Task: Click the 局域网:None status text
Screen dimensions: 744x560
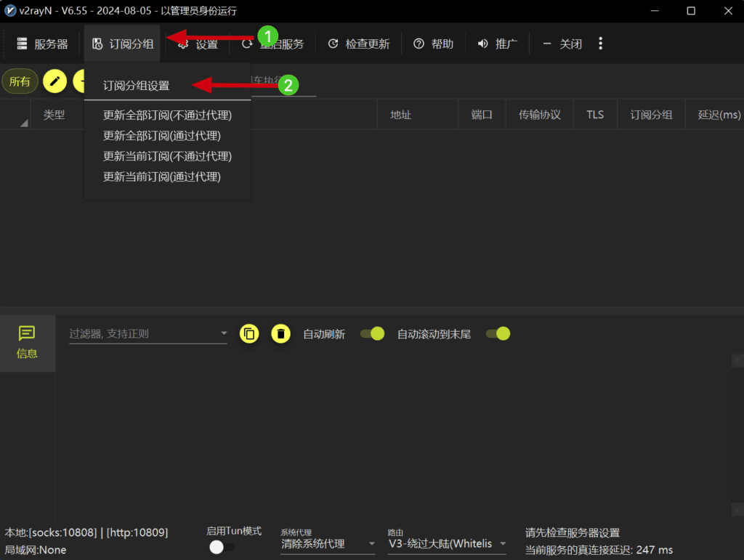Action: coord(36,550)
